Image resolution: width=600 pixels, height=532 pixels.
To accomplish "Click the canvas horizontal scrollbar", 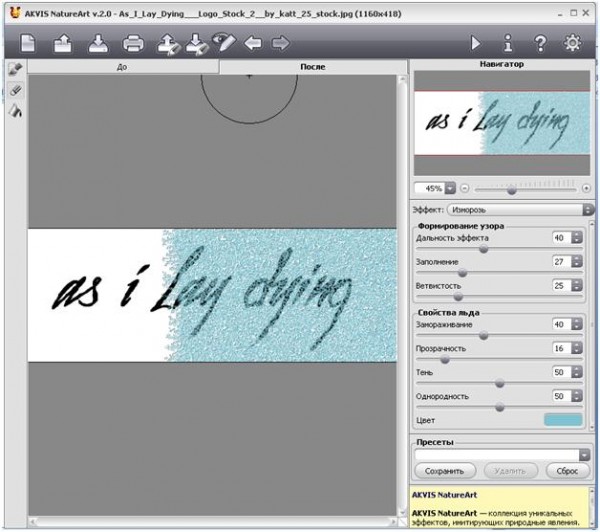I will click(x=213, y=521).
